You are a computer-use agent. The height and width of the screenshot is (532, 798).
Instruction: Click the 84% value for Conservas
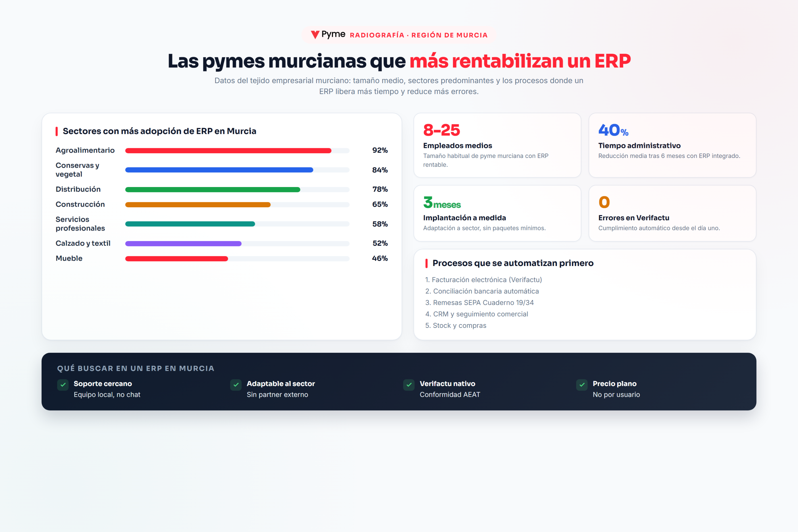point(380,170)
